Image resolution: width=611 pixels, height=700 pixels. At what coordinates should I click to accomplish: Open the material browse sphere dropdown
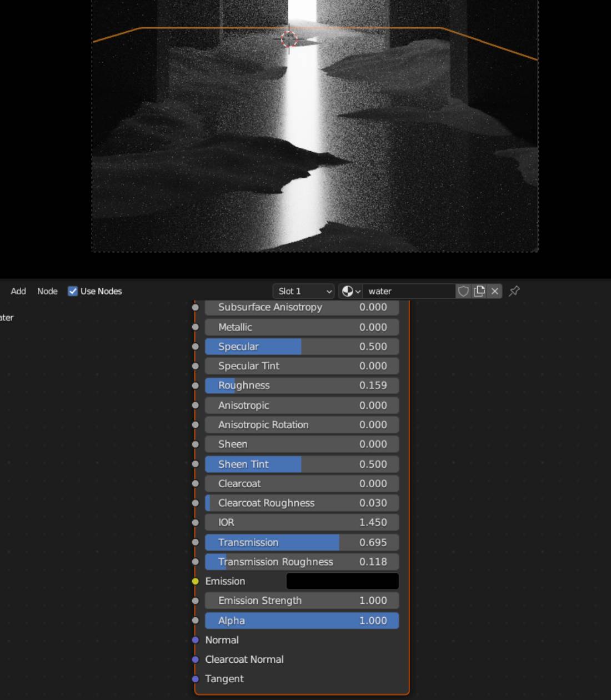click(351, 291)
